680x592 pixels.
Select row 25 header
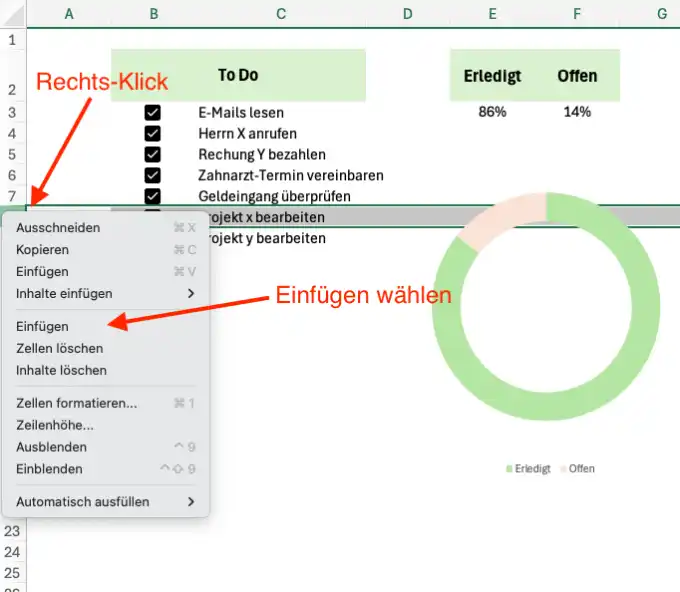13,573
